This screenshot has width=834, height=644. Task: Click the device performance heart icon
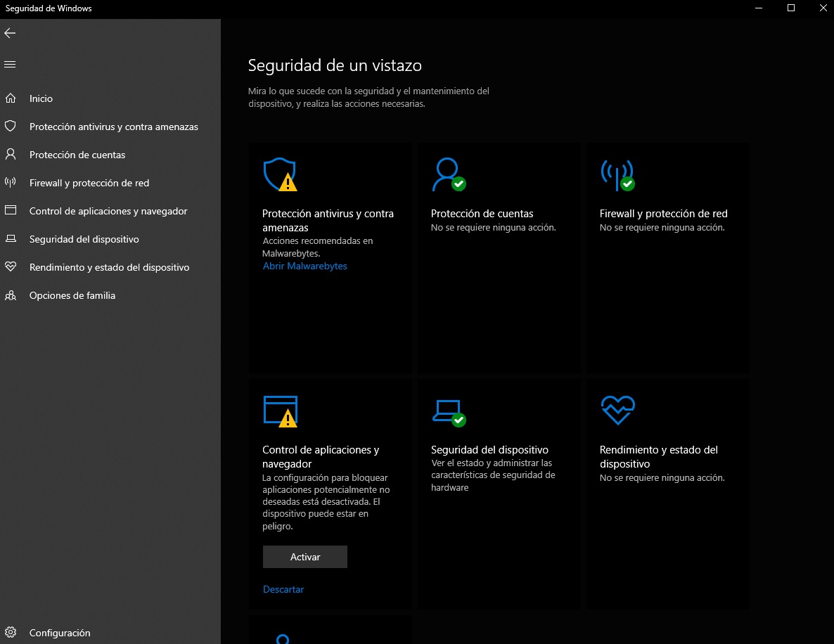(x=617, y=410)
